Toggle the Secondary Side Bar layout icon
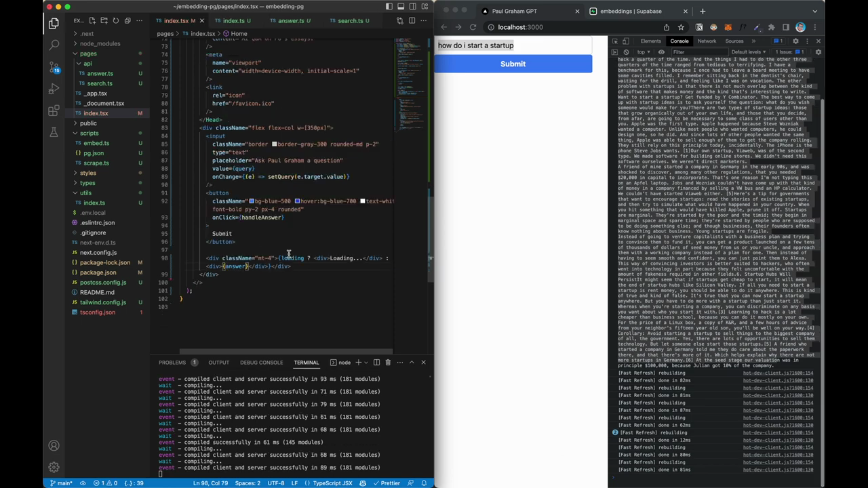The height and width of the screenshot is (488, 868). (x=413, y=7)
